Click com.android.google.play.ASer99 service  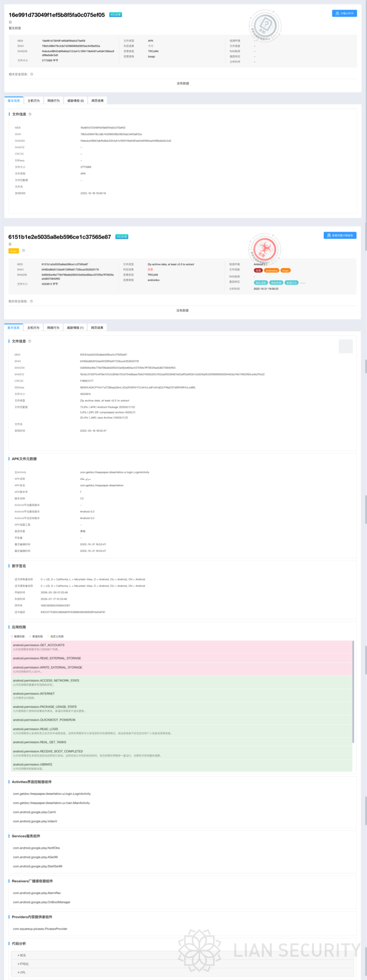(35, 857)
